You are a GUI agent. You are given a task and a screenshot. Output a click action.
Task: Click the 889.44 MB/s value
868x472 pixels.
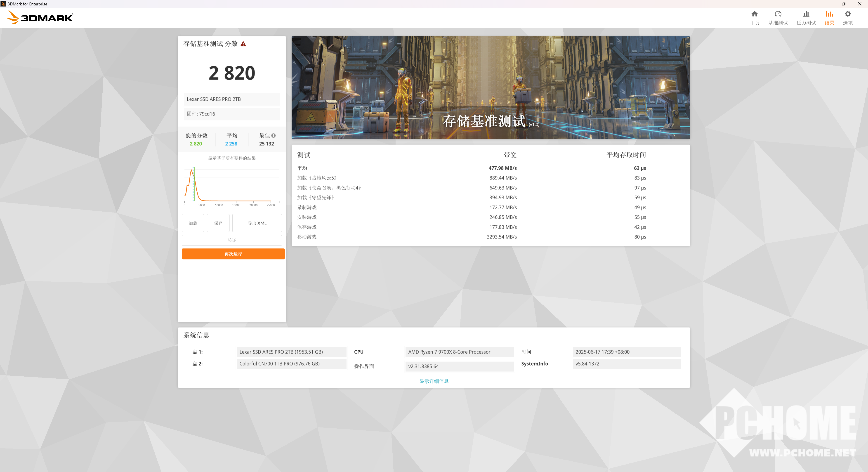[x=503, y=177]
